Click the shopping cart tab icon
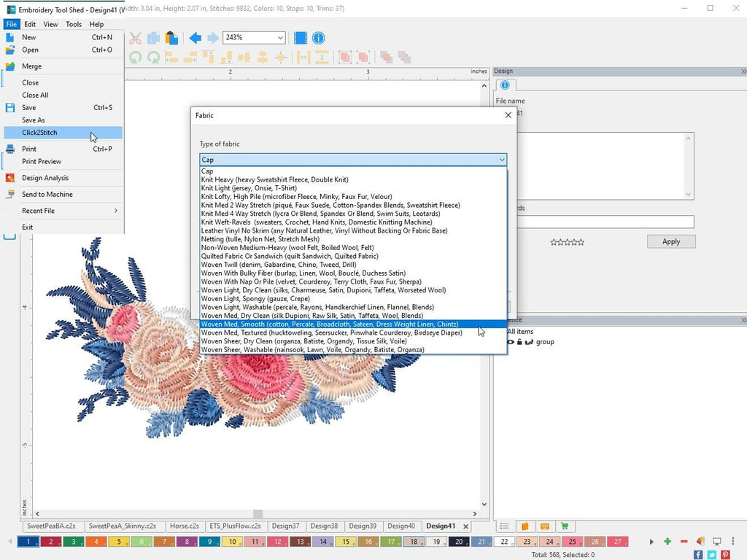This screenshot has width=747, height=560. (565, 526)
